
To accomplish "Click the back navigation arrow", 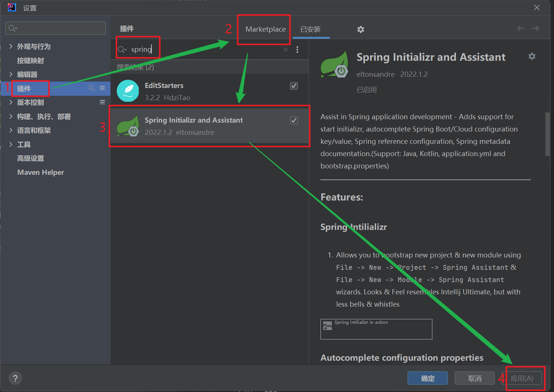I will [x=520, y=29].
